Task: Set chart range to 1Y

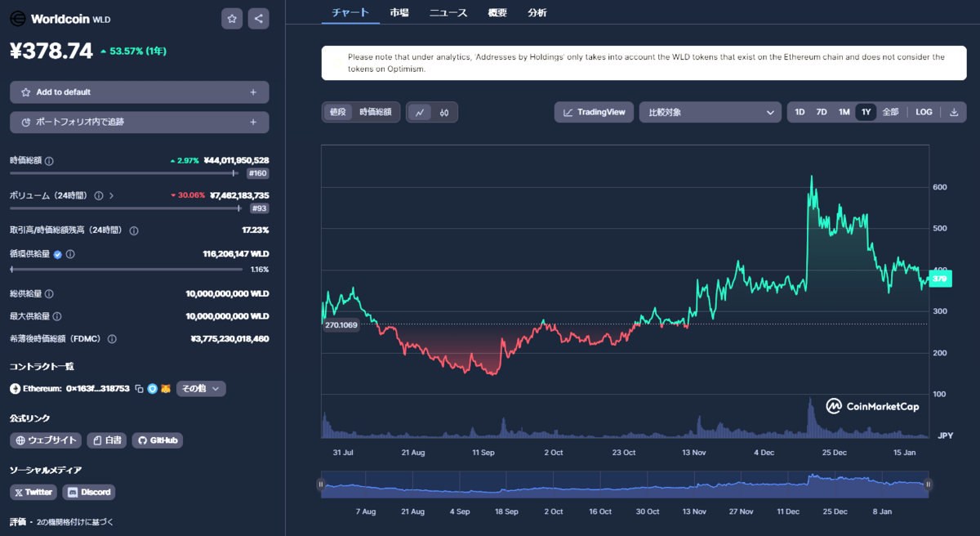Action: tap(866, 112)
